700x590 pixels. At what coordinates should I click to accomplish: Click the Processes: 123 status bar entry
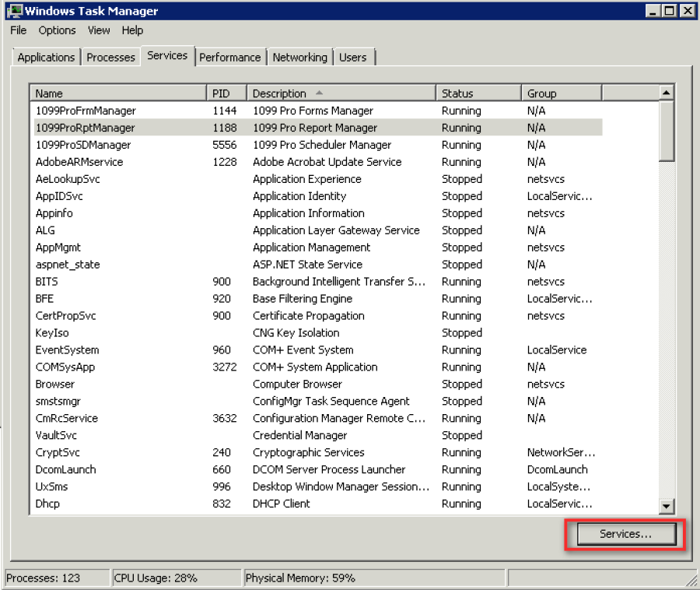point(57,578)
